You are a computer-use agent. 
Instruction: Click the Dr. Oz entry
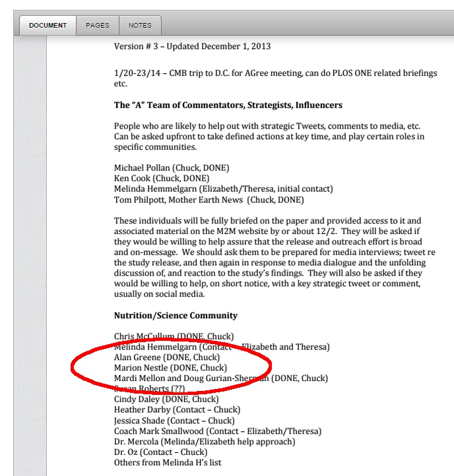[160, 452]
